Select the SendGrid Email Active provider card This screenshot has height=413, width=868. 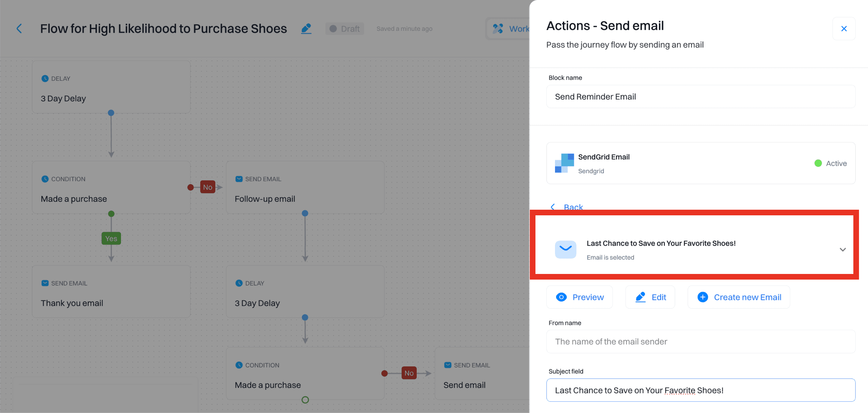[700, 163]
